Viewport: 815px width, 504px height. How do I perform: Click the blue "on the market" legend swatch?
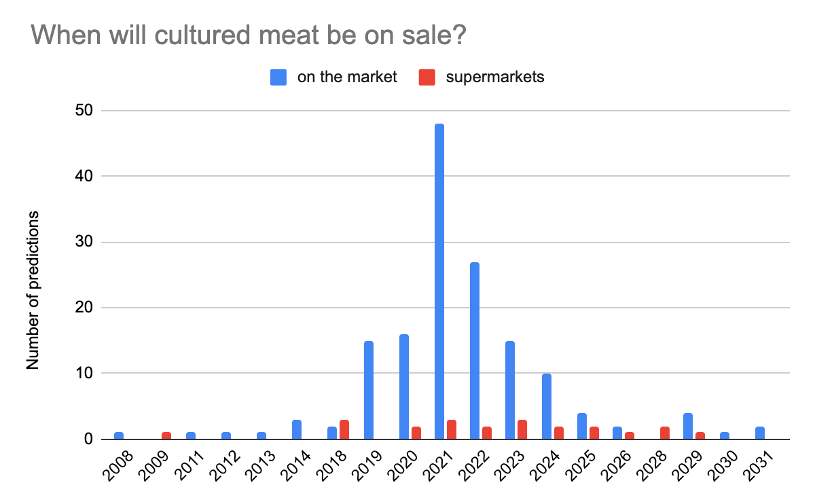tap(278, 77)
